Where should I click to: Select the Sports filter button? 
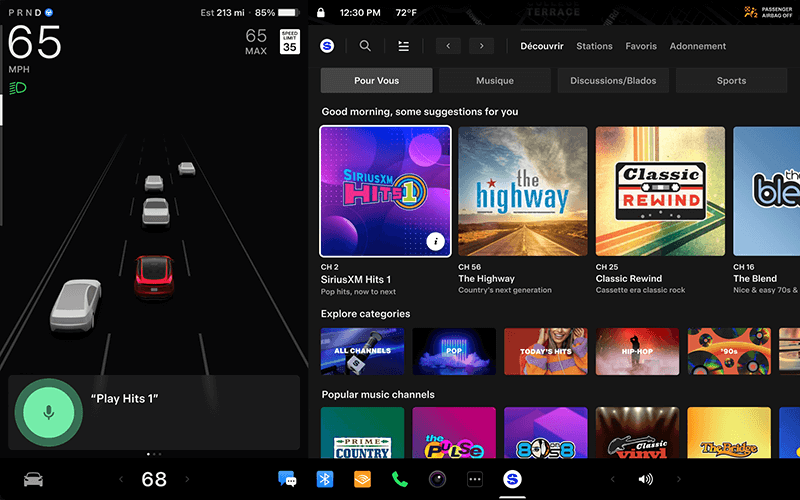(731, 81)
